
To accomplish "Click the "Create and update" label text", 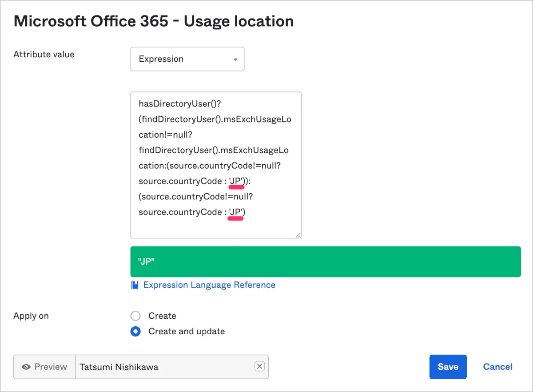I will click(186, 332).
